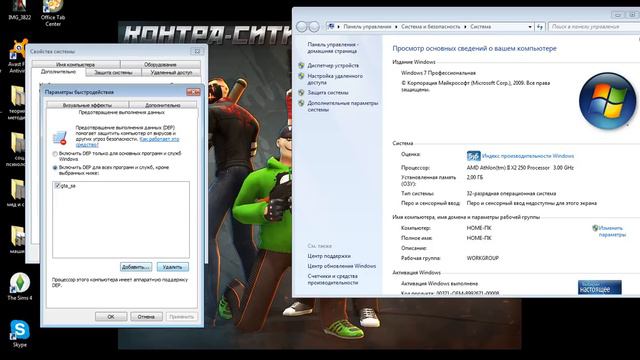Open the Защита системы tab in System Properties
This screenshot has width=640, height=360.
pyautogui.click(x=113, y=73)
